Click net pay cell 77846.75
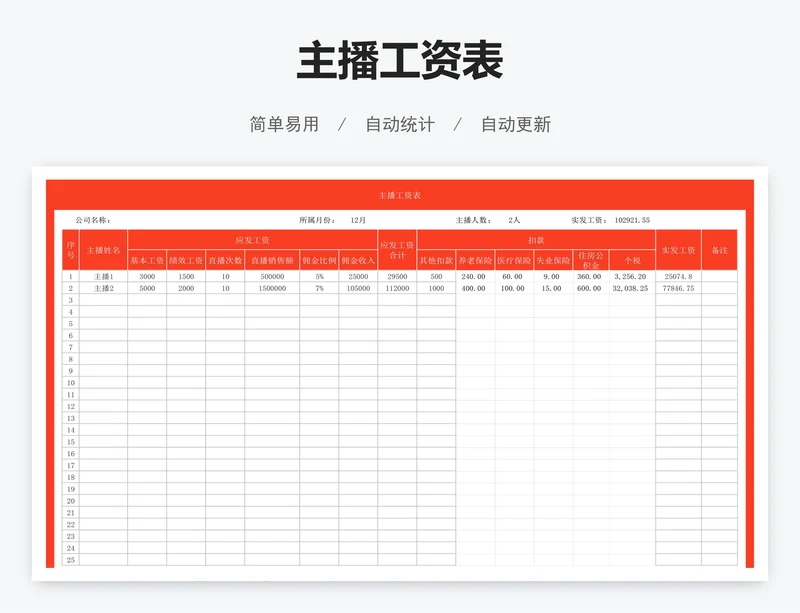This screenshot has width=800, height=613. point(679,288)
